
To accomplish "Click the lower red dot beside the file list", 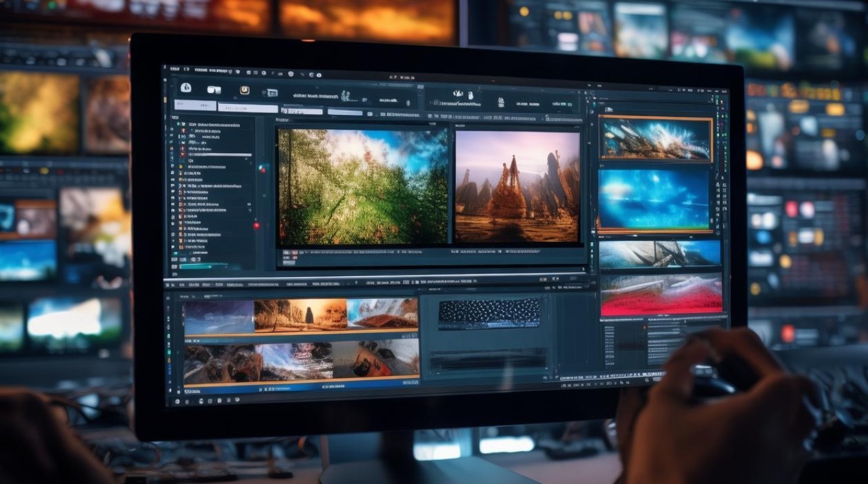I will click(256, 225).
